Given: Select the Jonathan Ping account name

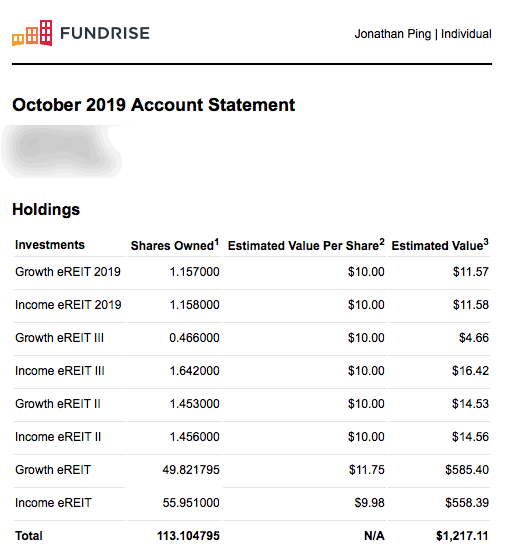Looking at the screenshot, I should pyautogui.click(x=392, y=34).
